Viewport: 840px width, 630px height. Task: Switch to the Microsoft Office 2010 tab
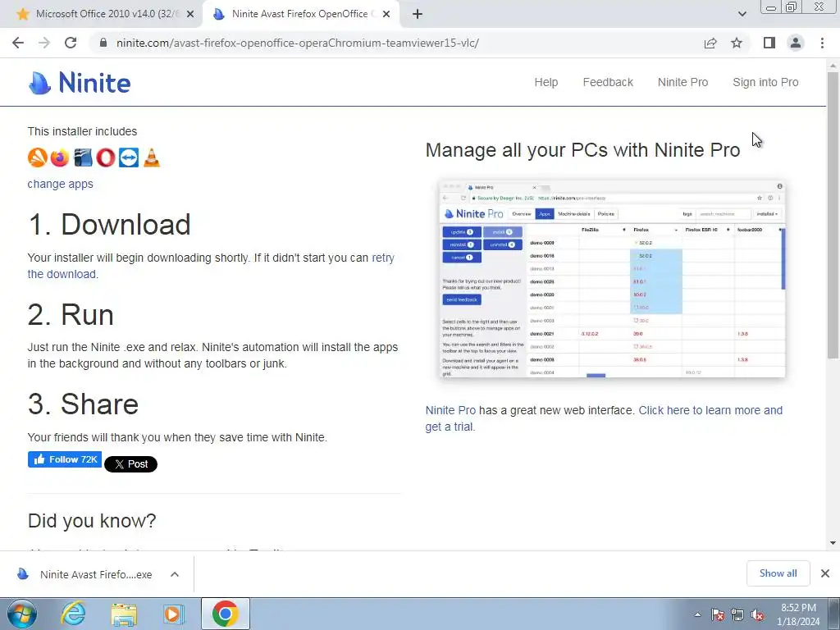click(99, 15)
